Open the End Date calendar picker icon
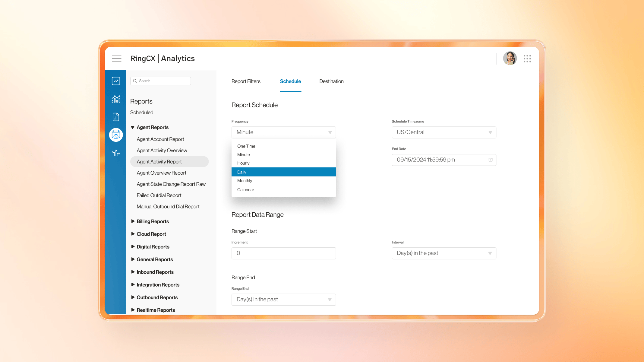This screenshot has height=362, width=644. coord(491,160)
